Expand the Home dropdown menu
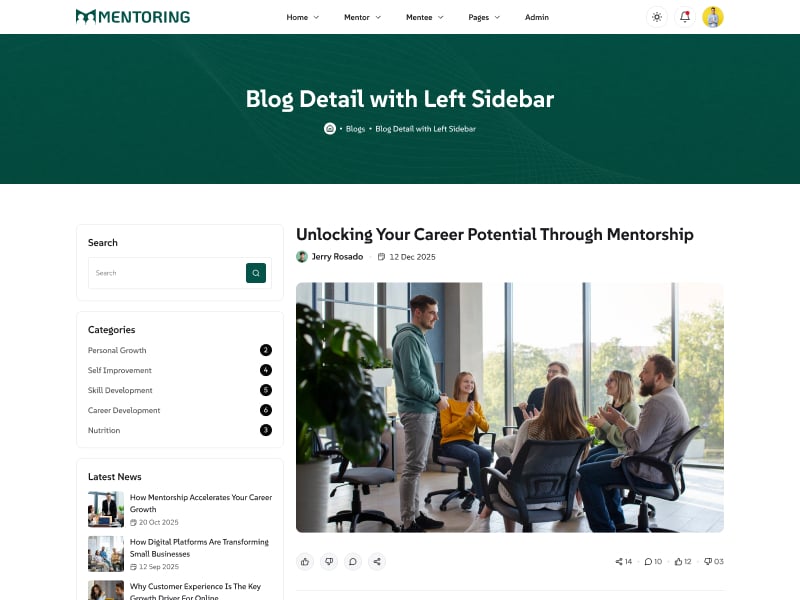 point(303,17)
